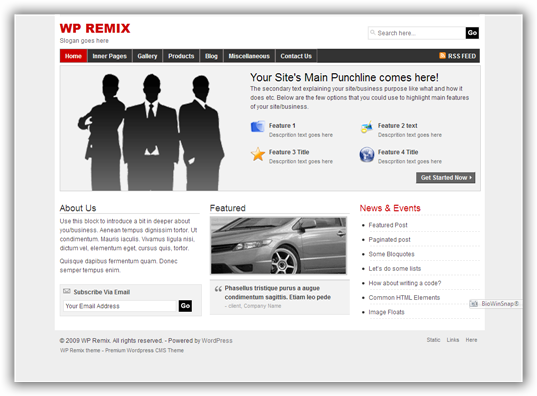The height and width of the screenshot is (396, 537).
Task: Click the Feature 1 title text
Action: [282, 126]
